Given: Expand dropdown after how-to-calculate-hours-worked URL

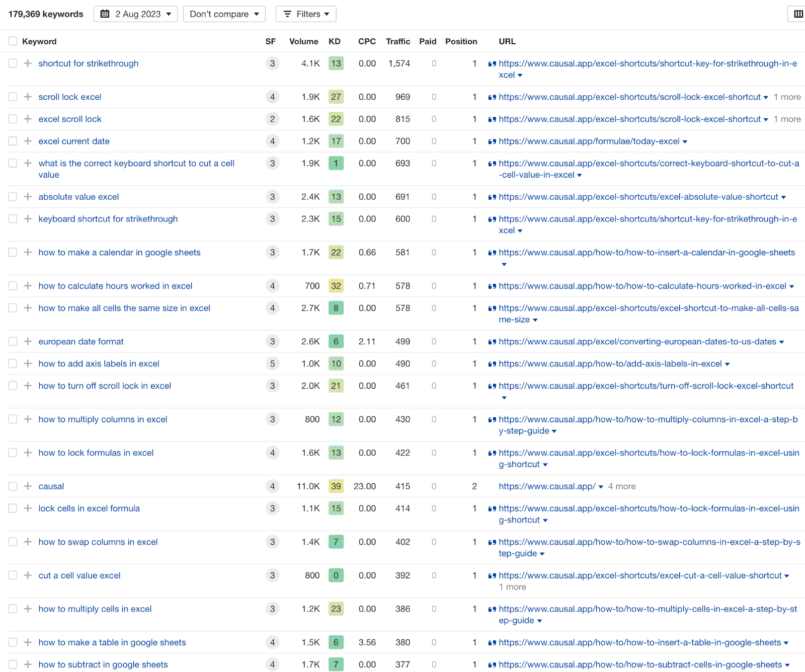Looking at the screenshot, I should [x=791, y=287].
